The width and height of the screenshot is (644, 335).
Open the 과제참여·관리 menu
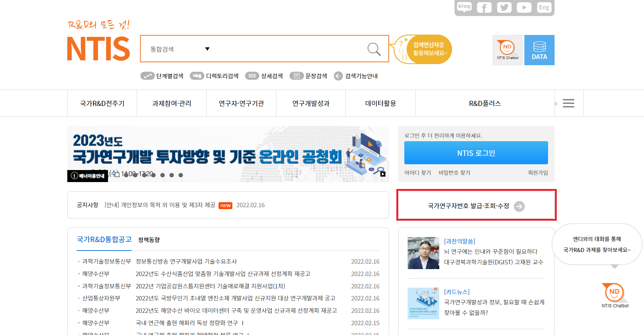172,103
